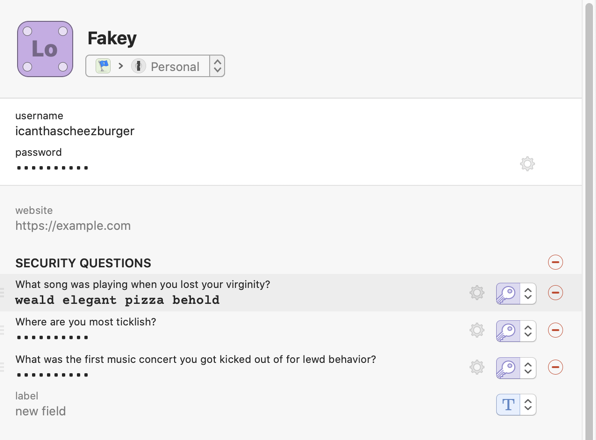Open the Personal vault selector dropdown

click(155, 66)
